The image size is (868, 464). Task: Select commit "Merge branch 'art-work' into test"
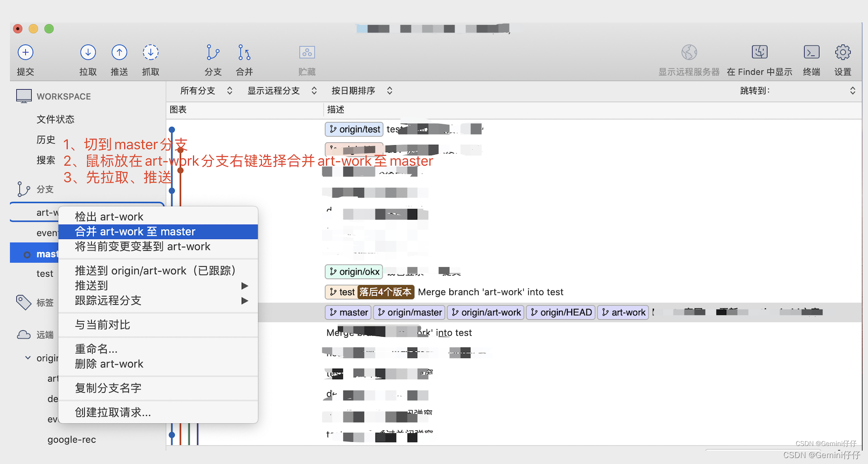[x=490, y=292]
